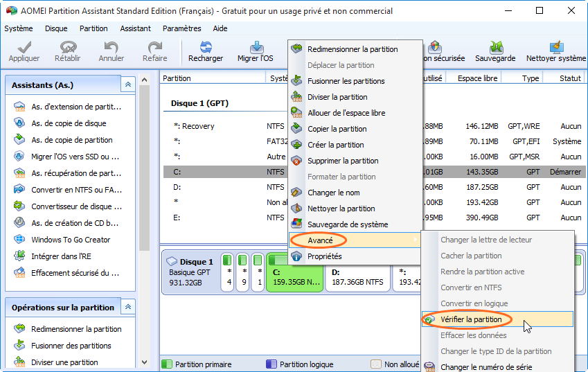
Task: Click the Recharger refresh icon
Action: pyautogui.click(x=206, y=47)
